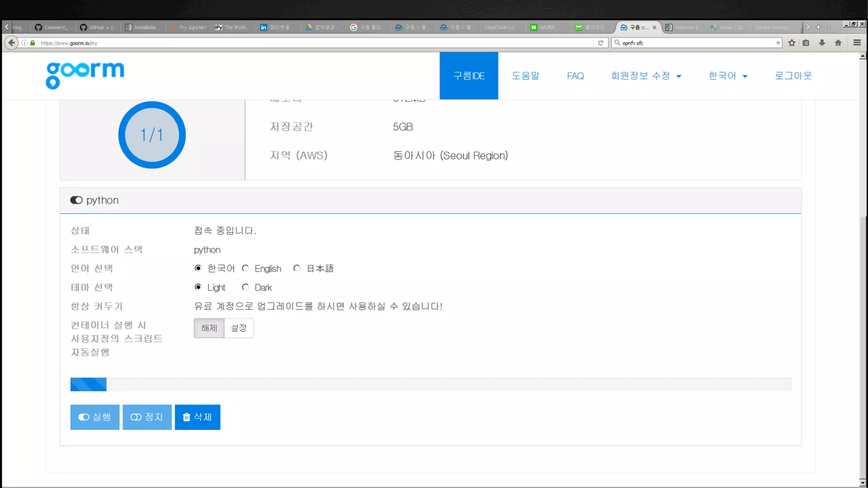Choose the Dark theme option

(x=245, y=287)
